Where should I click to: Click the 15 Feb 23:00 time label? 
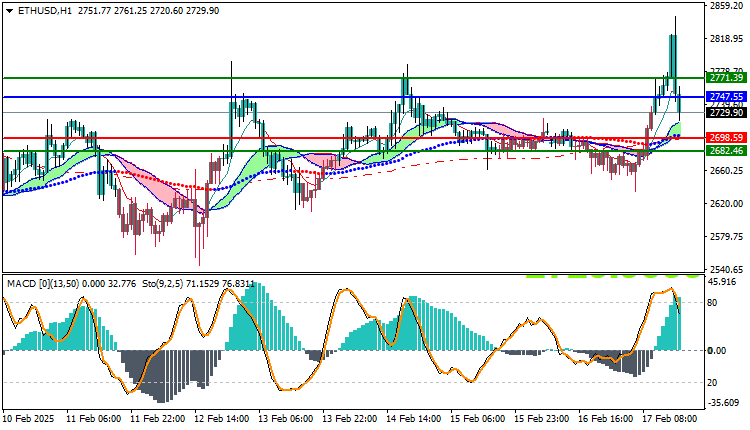pyautogui.click(x=541, y=419)
